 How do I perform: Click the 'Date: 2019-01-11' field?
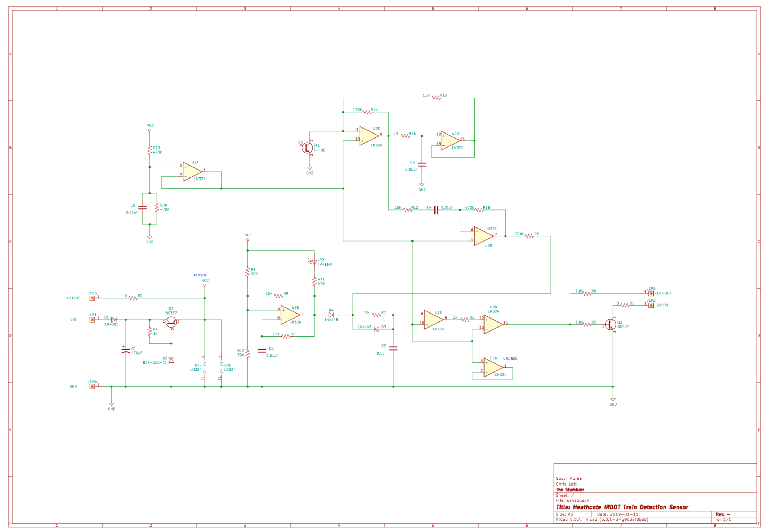(x=617, y=514)
